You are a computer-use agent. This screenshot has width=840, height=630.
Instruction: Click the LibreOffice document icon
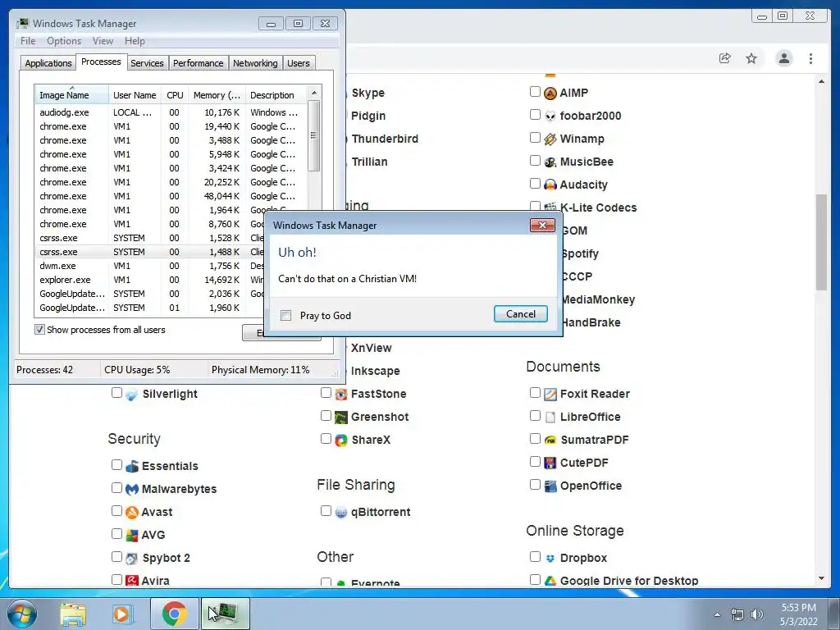[550, 418]
